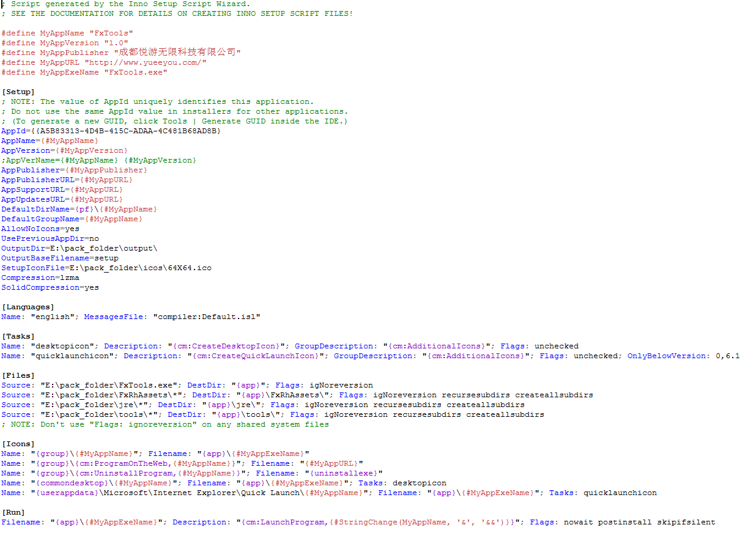The height and width of the screenshot is (533, 756).
Task: Click the OutputDir=E:\pack_folder\output\ line
Action: pyautogui.click(x=80, y=248)
